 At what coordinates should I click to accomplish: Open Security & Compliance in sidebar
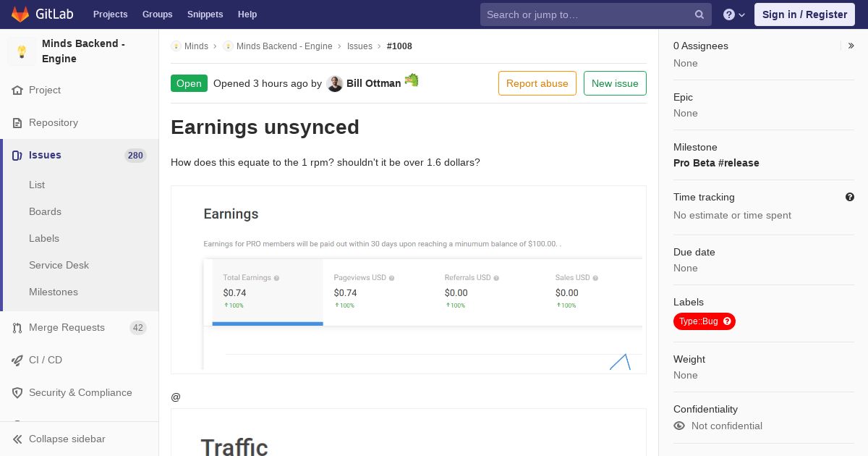pos(80,393)
